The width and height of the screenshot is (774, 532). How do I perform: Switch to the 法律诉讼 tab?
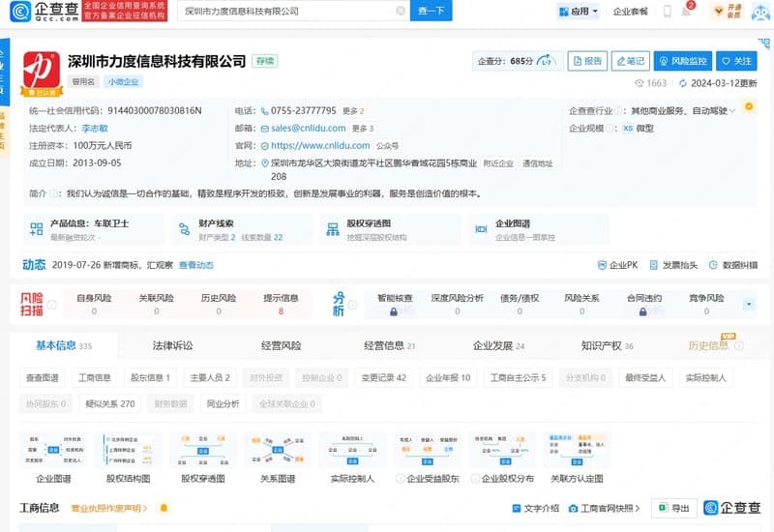point(172,345)
